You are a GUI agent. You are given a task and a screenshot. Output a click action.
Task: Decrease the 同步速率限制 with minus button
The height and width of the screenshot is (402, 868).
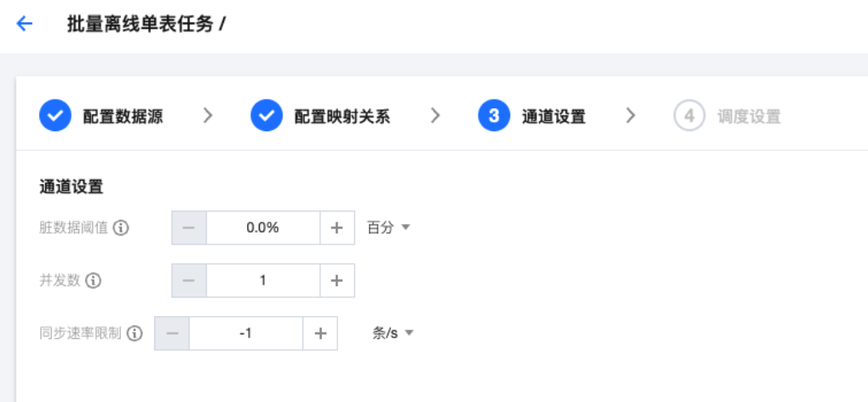point(172,334)
